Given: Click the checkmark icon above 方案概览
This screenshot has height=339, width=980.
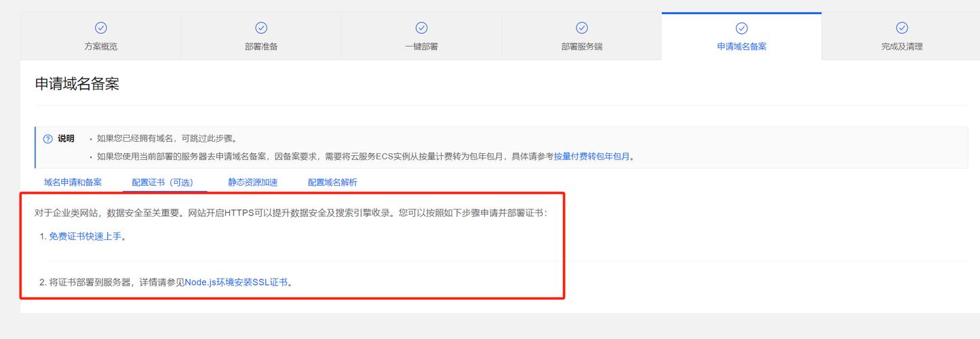Looking at the screenshot, I should click(x=101, y=28).
